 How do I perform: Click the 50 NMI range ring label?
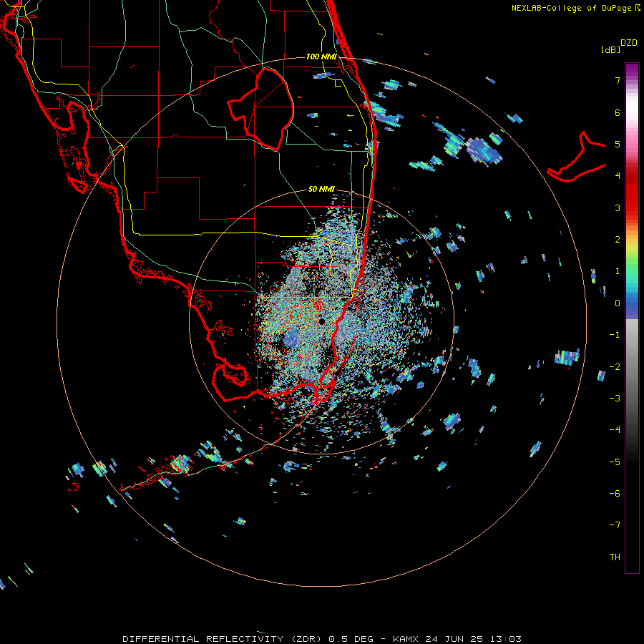321,189
